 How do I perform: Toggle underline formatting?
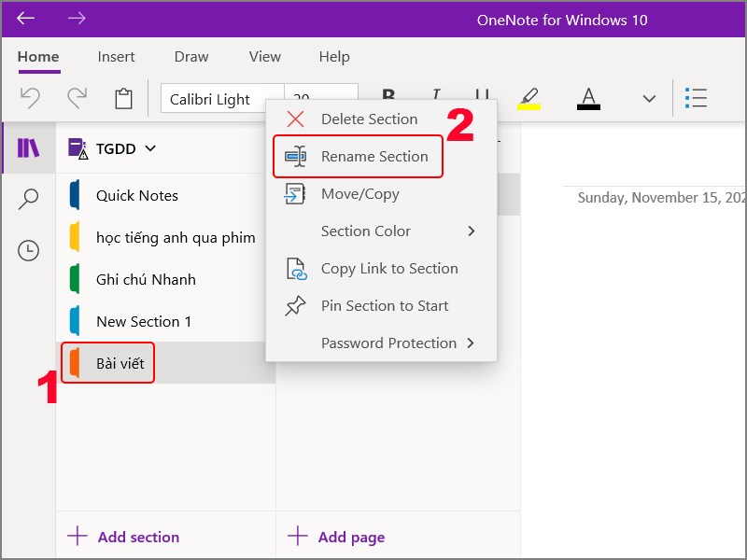pyautogui.click(x=482, y=94)
